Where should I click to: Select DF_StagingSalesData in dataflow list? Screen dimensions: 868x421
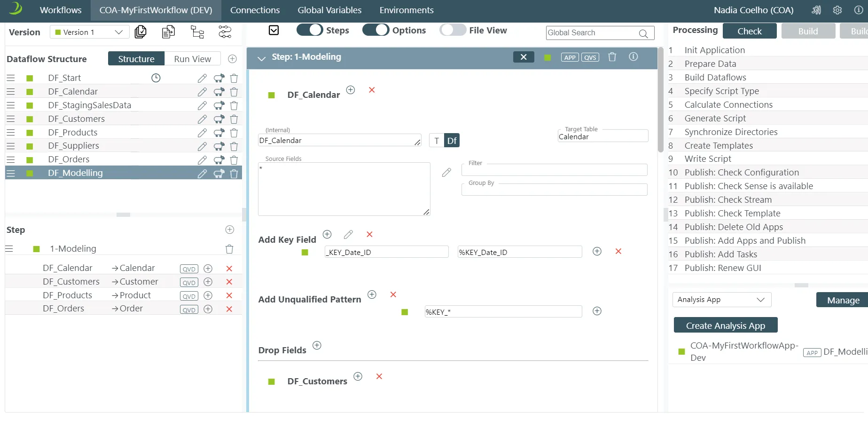(x=89, y=105)
